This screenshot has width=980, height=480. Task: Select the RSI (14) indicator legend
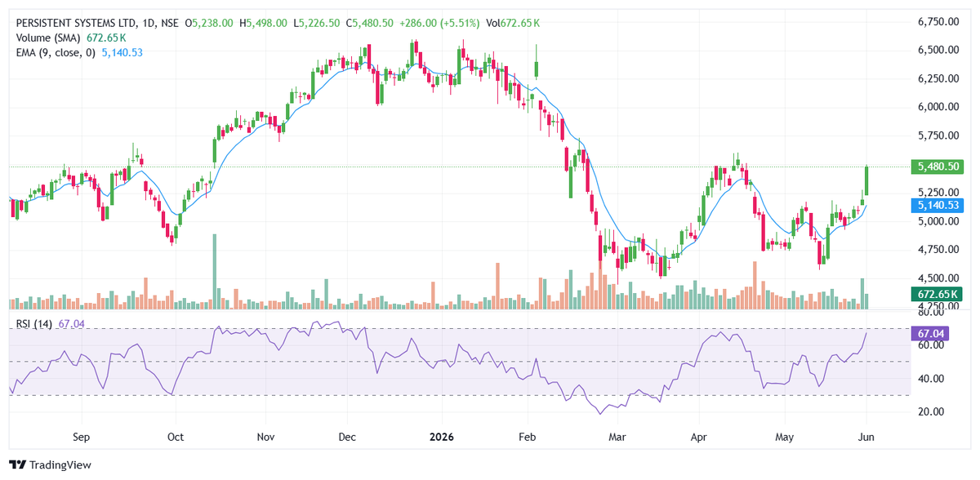point(35,324)
